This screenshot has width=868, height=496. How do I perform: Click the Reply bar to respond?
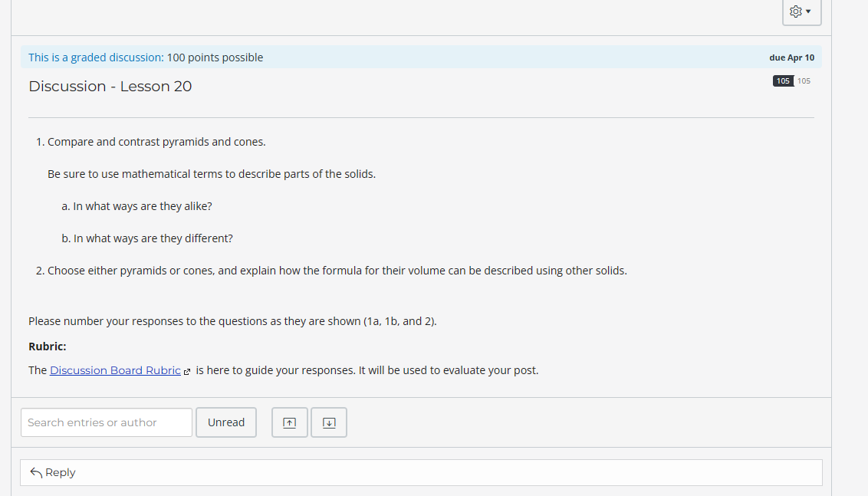point(422,472)
